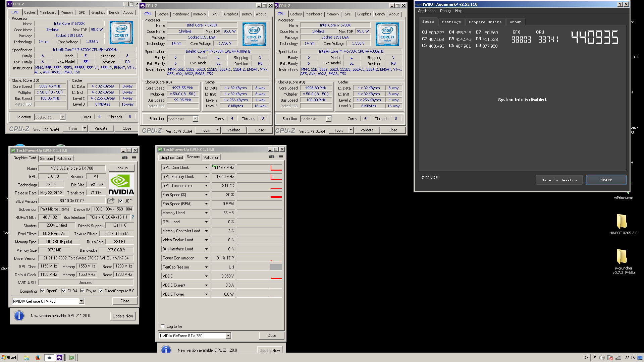Click the Fan Speed (%) sensor graph
Viewport: 644px width, 362px height.
tap(259, 195)
